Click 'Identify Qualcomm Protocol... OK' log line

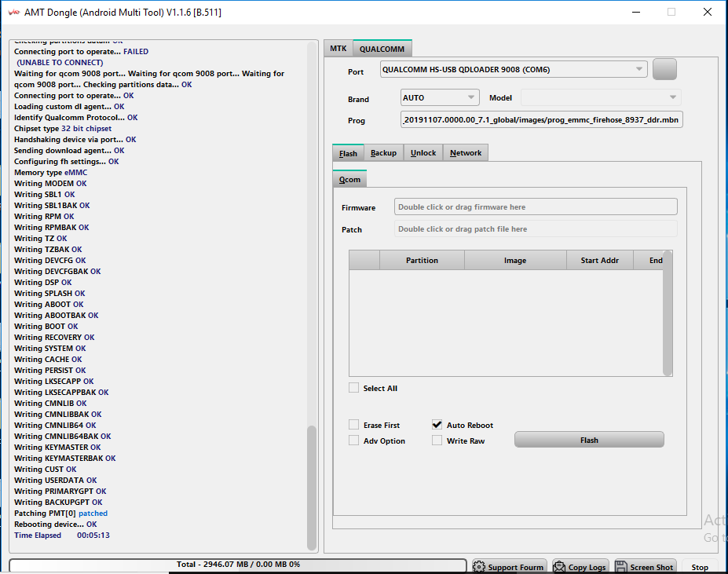click(75, 118)
